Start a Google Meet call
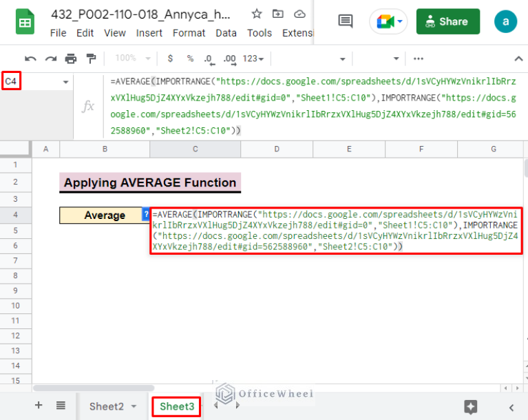Image resolution: width=528 pixels, height=420 pixels. point(386,21)
